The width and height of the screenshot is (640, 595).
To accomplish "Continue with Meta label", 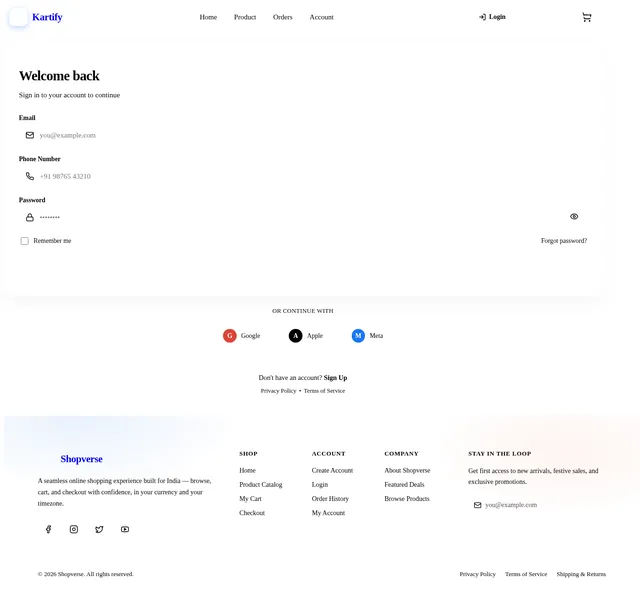I will tap(376, 336).
